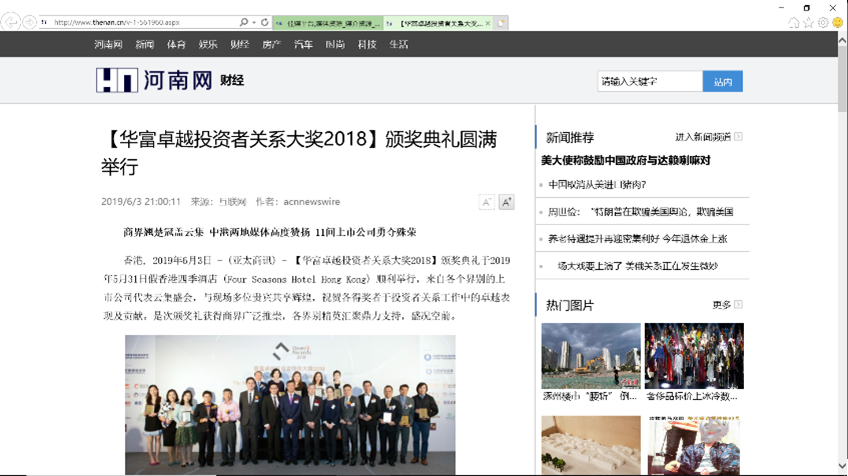Click the 热门图片 section heading
848x476 pixels.
[x=569, y=306]
